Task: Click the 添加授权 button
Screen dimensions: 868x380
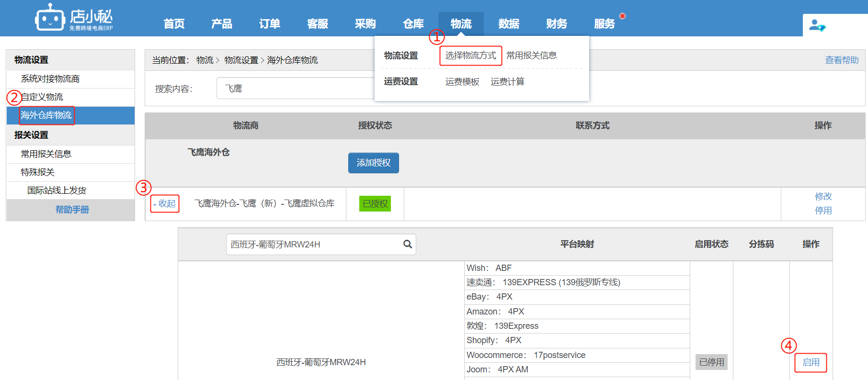Action: click(374, 163)
